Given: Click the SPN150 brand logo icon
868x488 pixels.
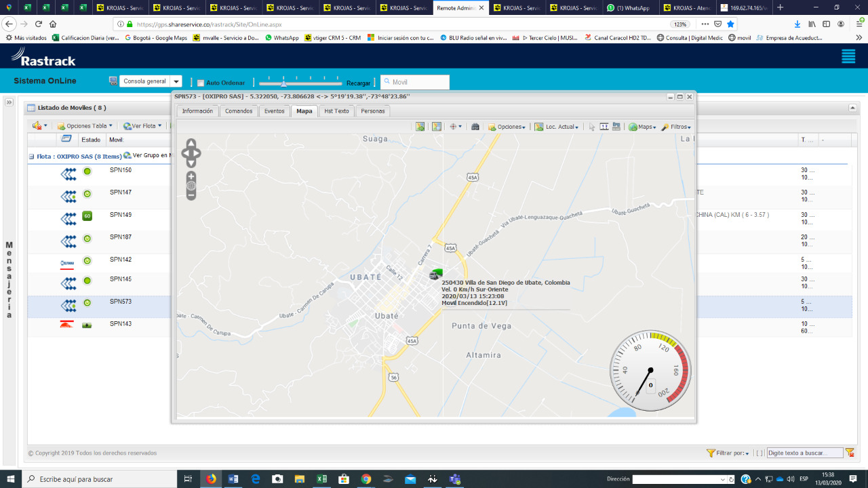Looking at the screenshot, I should click(68, 175).
